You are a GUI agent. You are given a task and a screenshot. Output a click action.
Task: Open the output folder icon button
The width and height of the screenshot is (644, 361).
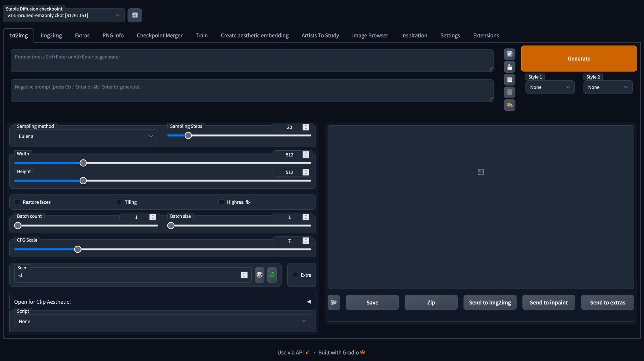tap(334, 302)
